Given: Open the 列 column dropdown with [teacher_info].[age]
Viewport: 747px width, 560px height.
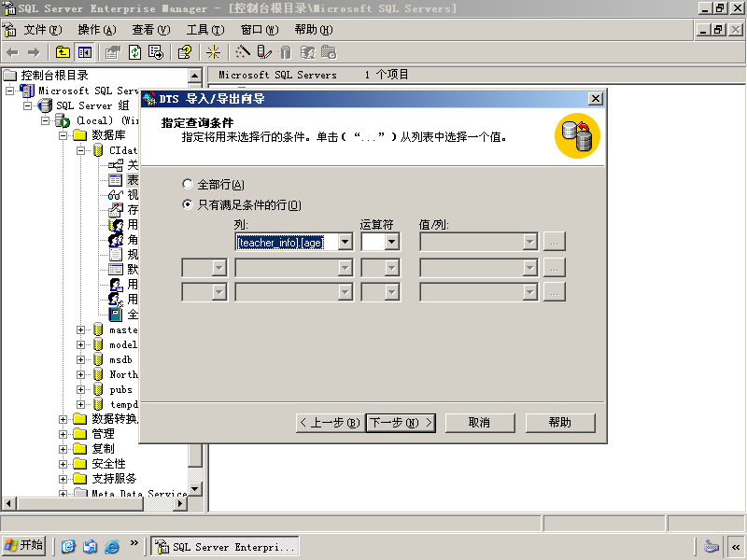Looking at the screenshot, I should click(x=345, y=242).
